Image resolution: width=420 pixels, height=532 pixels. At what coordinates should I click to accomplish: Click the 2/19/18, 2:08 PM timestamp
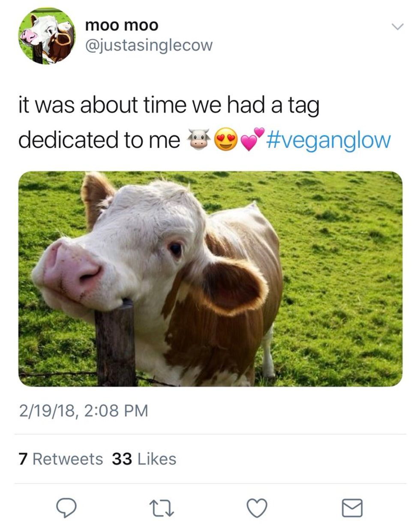click(83, 410)
